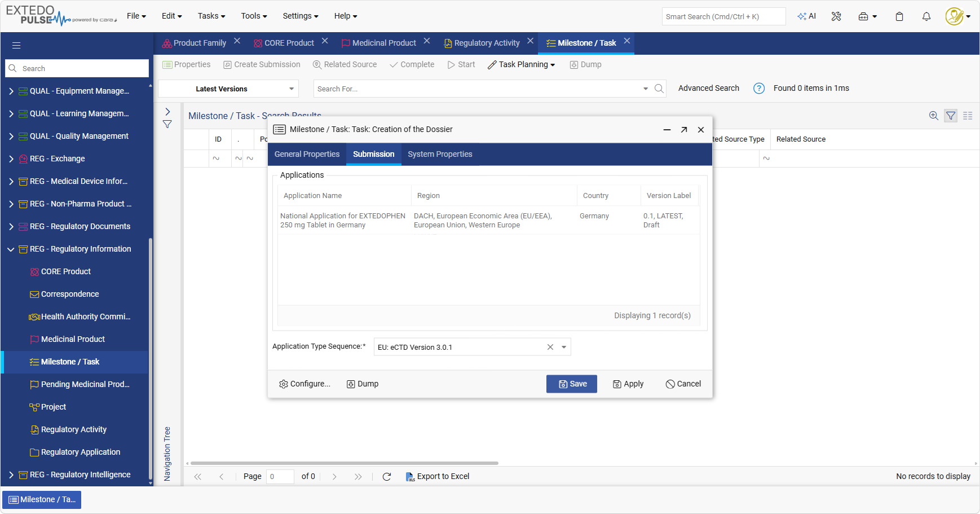Viewport: 980px width, 514px height.
Task: Click the zoom magnifier icon above results grid
Action: coord(934,116)
